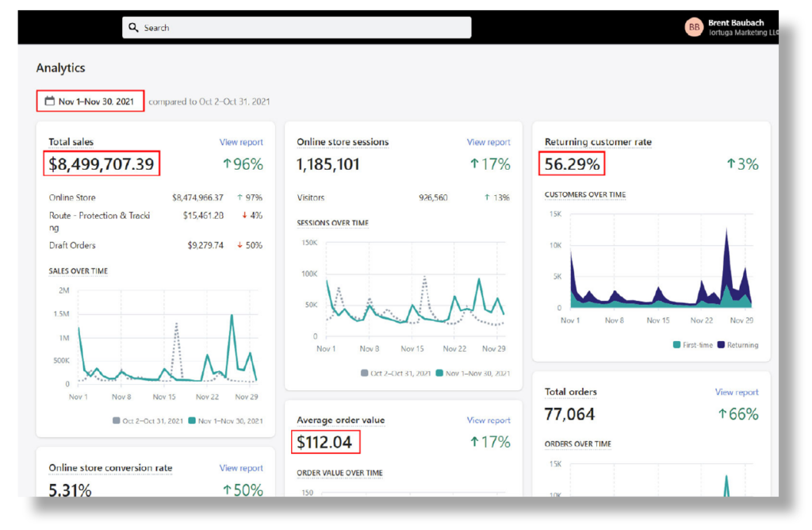Click the First-time legend swatch
Image resolution: width=812 pixels, height=530 pixels.
pos(676,345)
